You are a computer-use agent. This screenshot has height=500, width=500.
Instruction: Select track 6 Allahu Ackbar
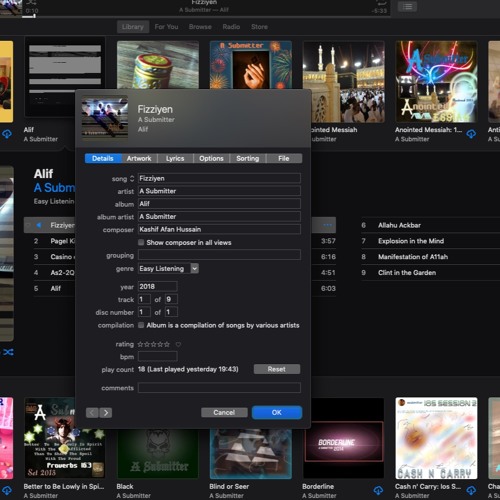430,225
